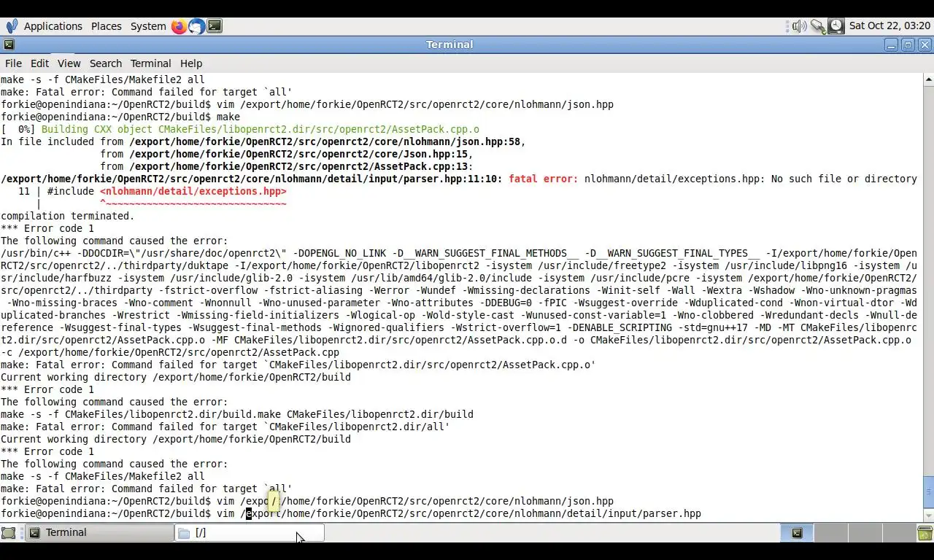Switch to the [/] file manager taskbar item

pyautogui.click(x=250, y=533)
